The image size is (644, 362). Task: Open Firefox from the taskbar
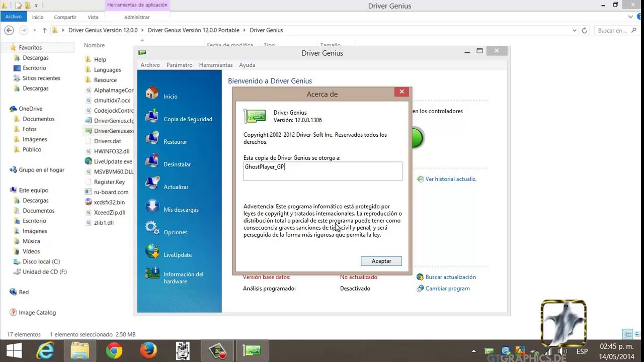pyautogui.click(x=148, y=350)
